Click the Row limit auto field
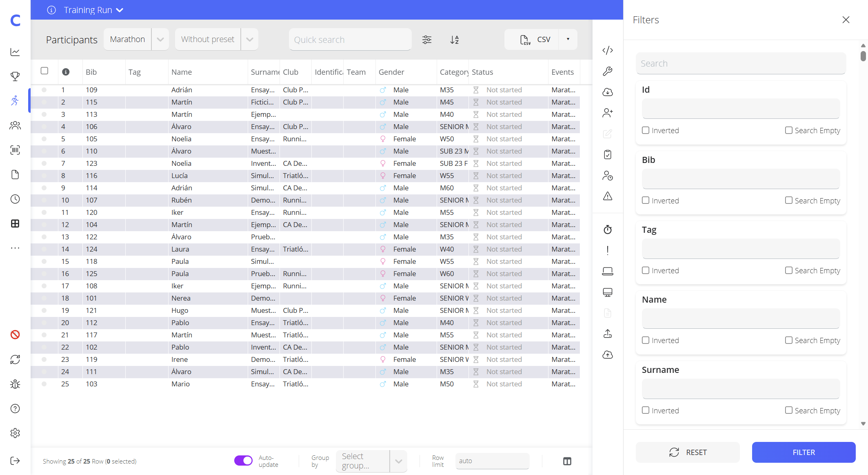The image size is (868, 475). tap(493, 461)
